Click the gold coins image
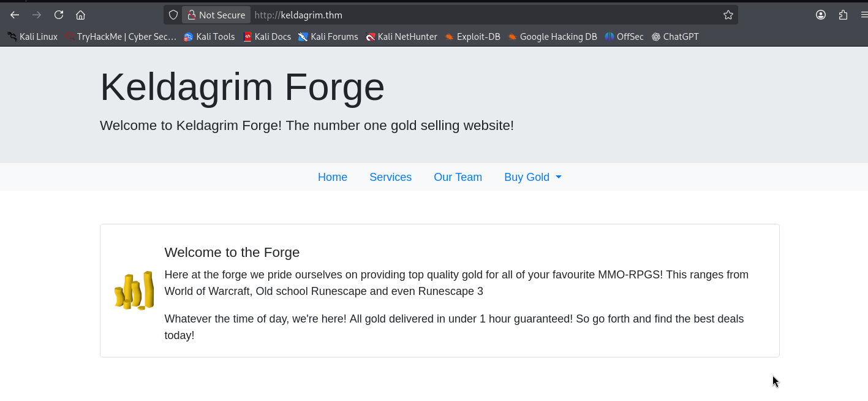The image size is (868, 401). 134,291
